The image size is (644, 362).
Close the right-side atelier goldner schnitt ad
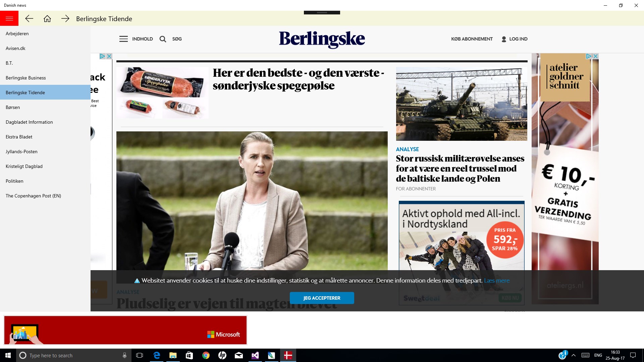pyautogui.click(x=596, y=56)
